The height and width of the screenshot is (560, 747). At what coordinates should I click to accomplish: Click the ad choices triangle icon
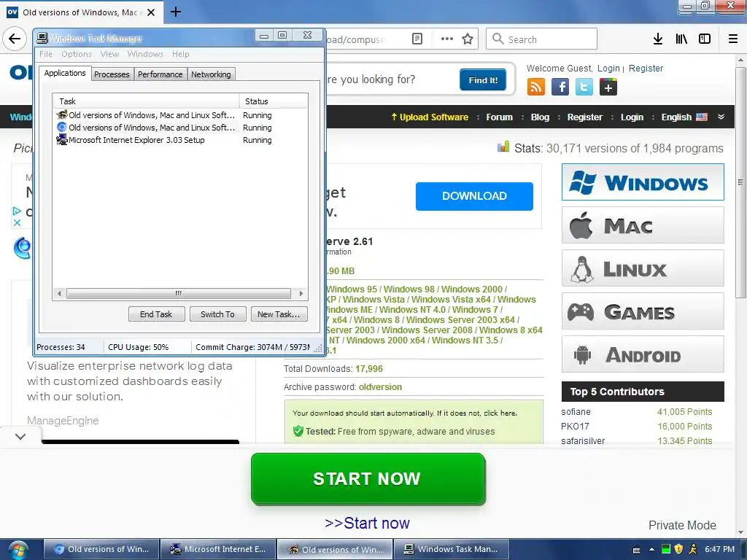pos(17,211)
